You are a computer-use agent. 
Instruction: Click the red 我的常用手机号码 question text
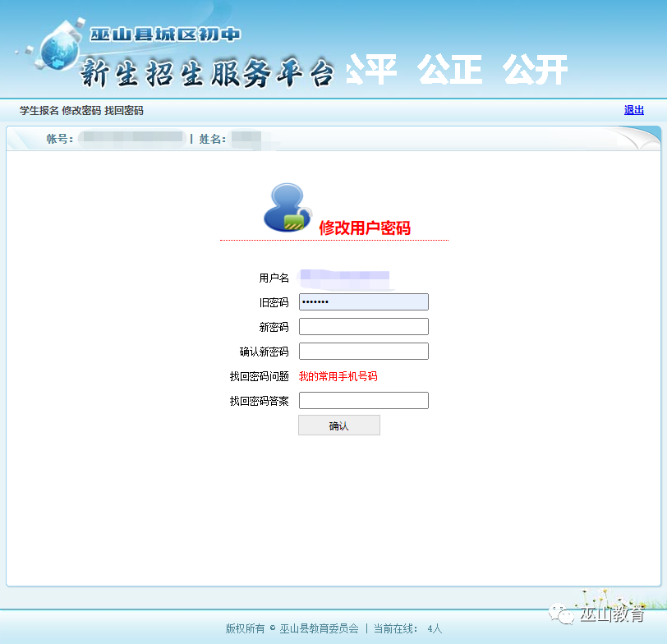coord(338,376)
